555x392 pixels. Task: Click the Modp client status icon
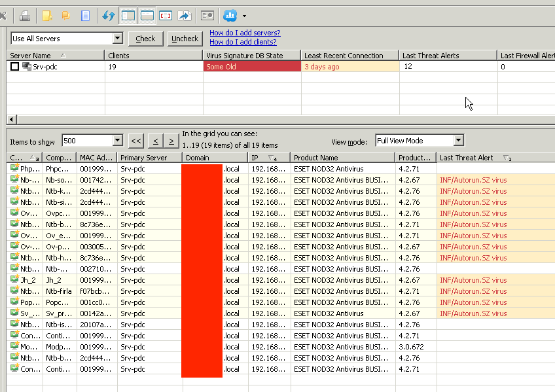pyautogui.click(x=14, y=346)
